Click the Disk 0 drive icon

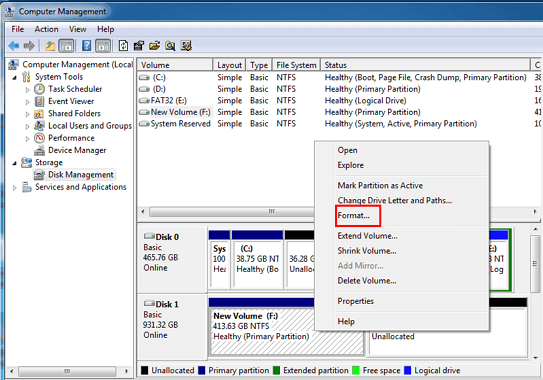pos(149,236)
